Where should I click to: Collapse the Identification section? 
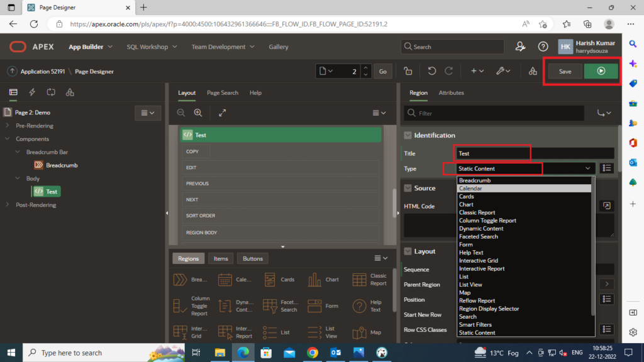tap(408, 135)
